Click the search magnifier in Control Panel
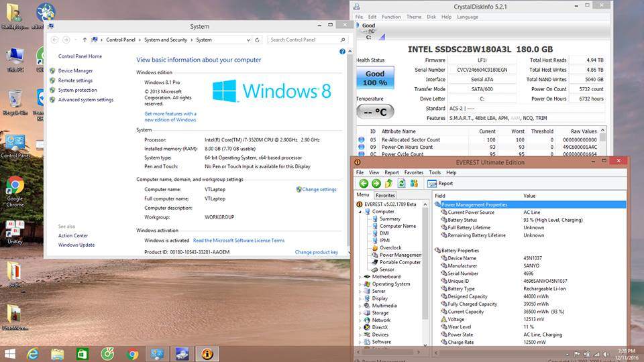The width and height of the screenshot is (644, 362). tap(343, 40)
